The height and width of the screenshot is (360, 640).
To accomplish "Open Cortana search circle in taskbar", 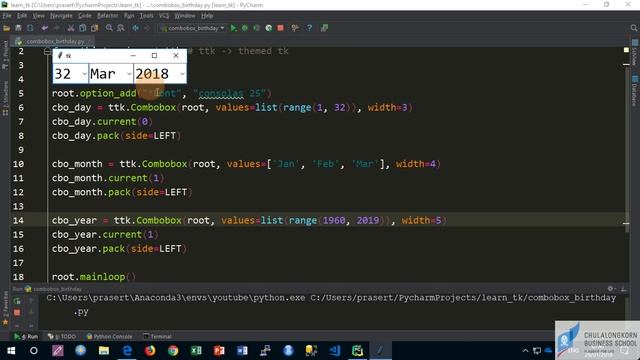I will tap(34, 350).
